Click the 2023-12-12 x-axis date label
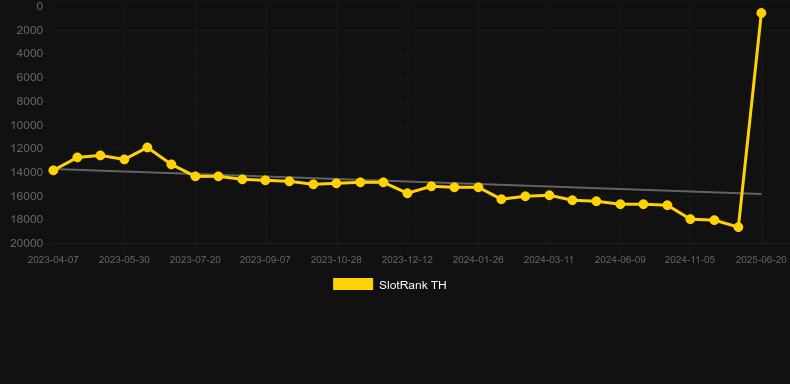 (x=407, y=260)
